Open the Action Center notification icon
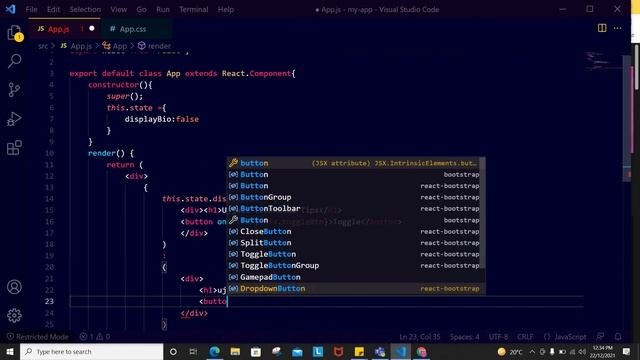 pos(627,351)
